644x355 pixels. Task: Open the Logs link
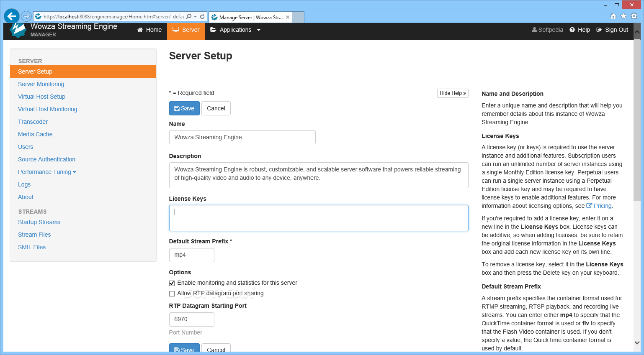[x=24, y=184]
